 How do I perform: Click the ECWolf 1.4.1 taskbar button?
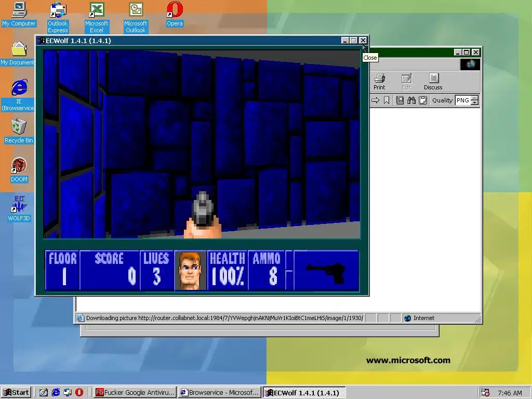click(304, 393)
